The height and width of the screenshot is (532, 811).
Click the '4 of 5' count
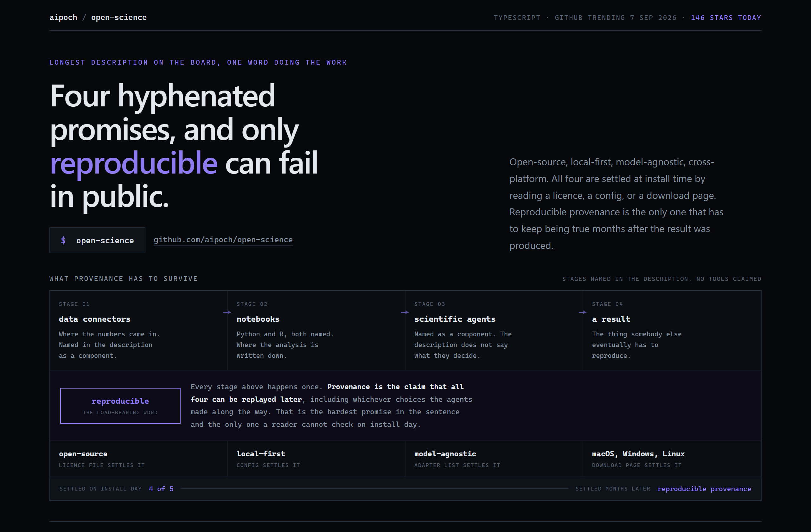tap(161, 489)
